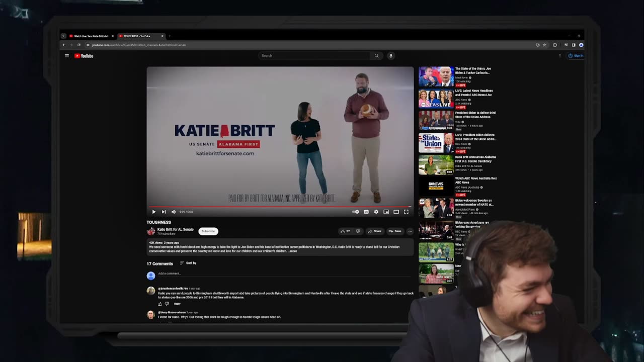Open the first commenter's avatar
644x362 pixels.
click(151, 291)
